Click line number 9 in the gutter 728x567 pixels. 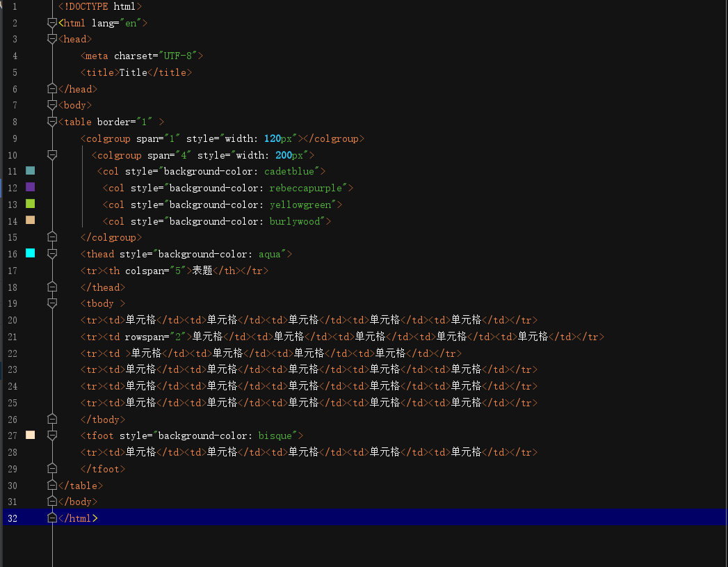(15, 138)
